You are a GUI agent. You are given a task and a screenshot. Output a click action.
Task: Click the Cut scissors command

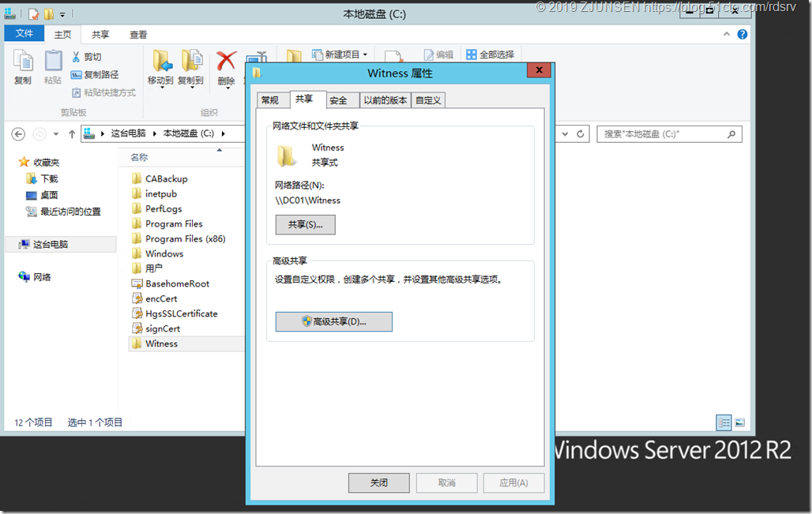pyautogui.click(x=86, y=57)
